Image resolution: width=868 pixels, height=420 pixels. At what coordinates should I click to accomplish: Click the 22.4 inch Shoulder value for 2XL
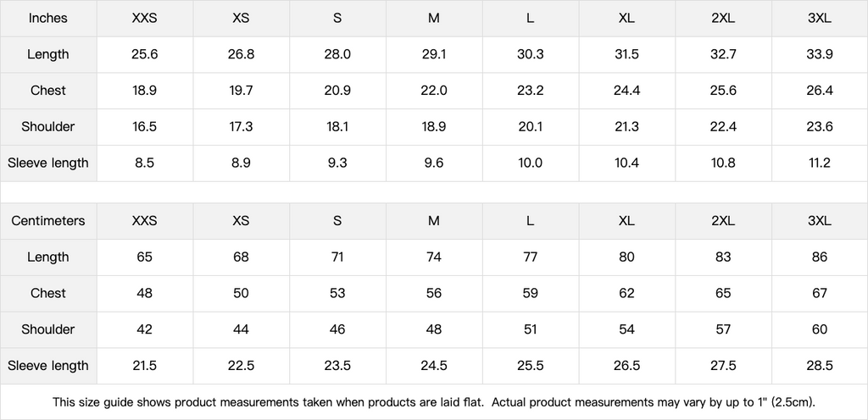723,127
